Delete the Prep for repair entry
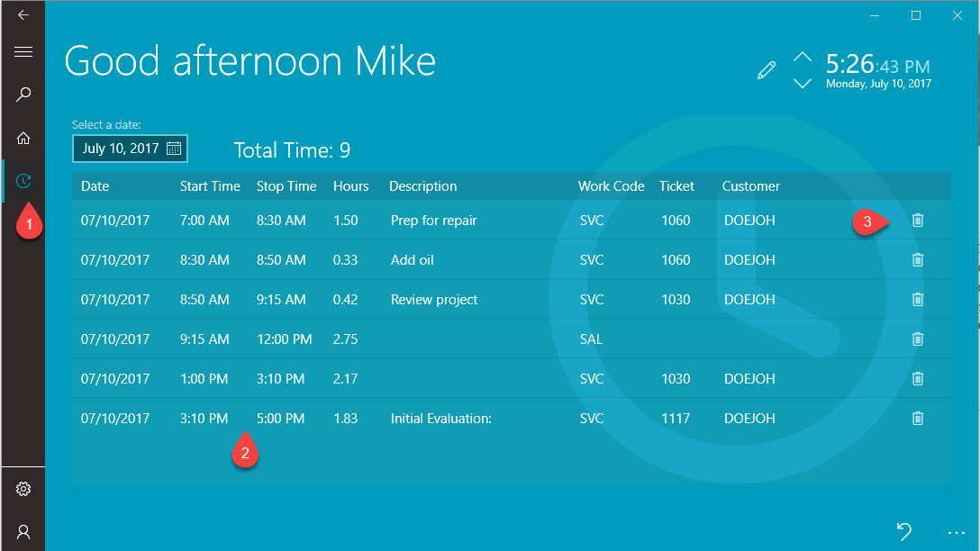980x551 pixels. point(918,221)
